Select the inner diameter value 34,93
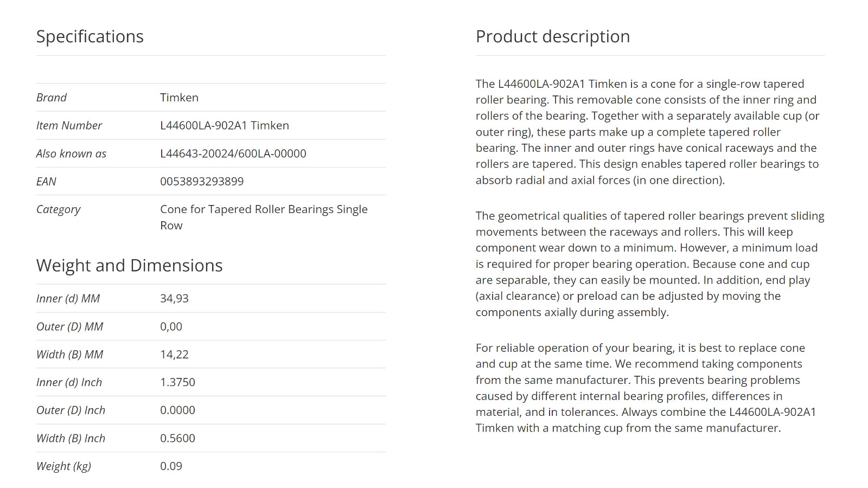This screenshot has width=868, height=488. [x=174, y=298]
